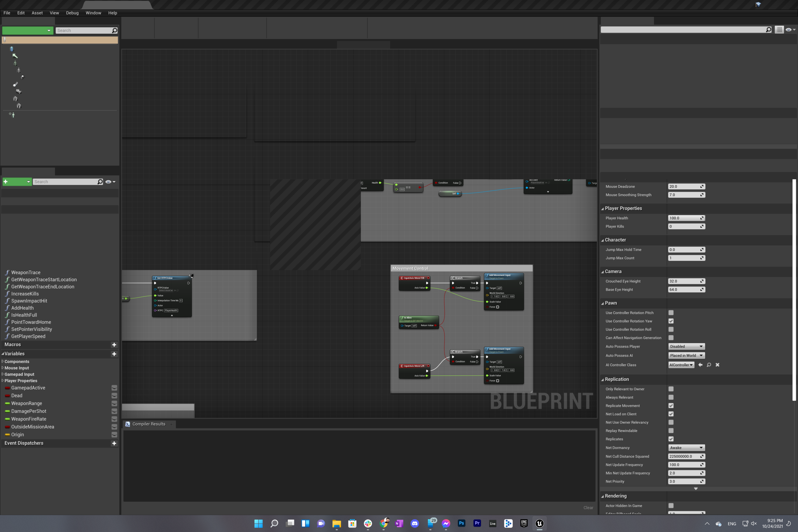Uncheck Use Controller Rotation Yaw
The height and width of the screenshot is (532, 798).
(x=671, y=321)
